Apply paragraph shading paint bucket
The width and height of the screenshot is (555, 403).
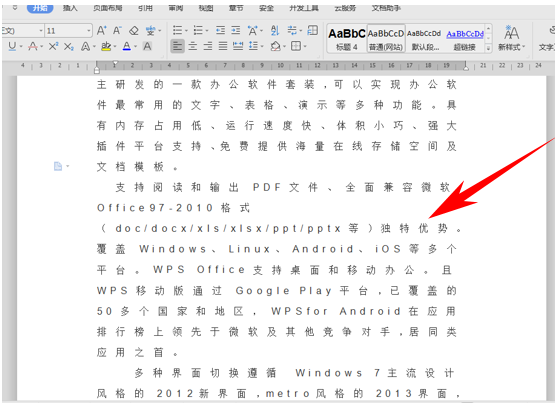[x=275, y=46]
